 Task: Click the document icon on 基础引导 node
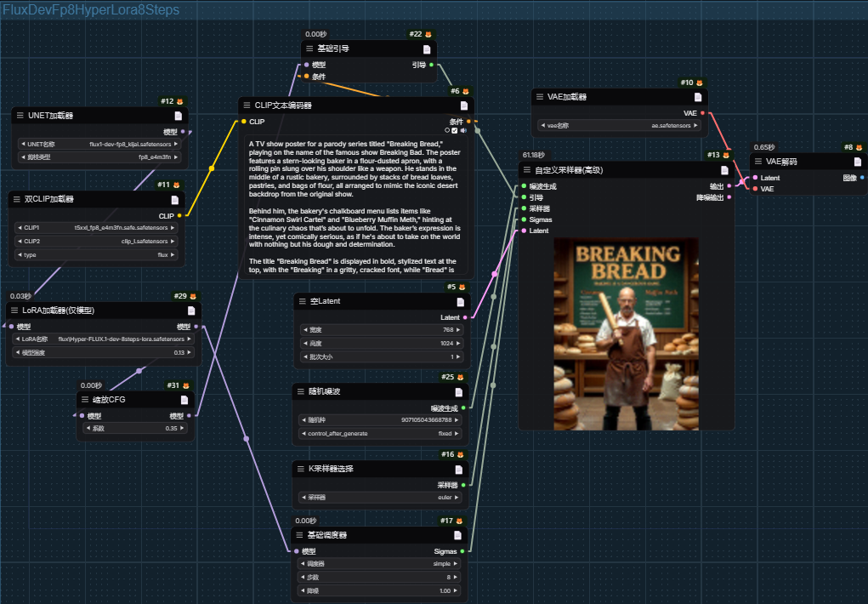(427, 49)
